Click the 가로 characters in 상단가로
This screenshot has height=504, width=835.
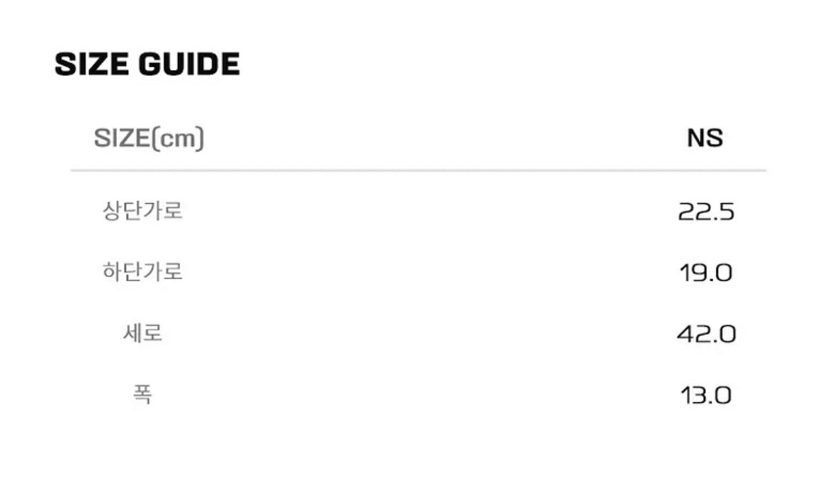[164, 211]
